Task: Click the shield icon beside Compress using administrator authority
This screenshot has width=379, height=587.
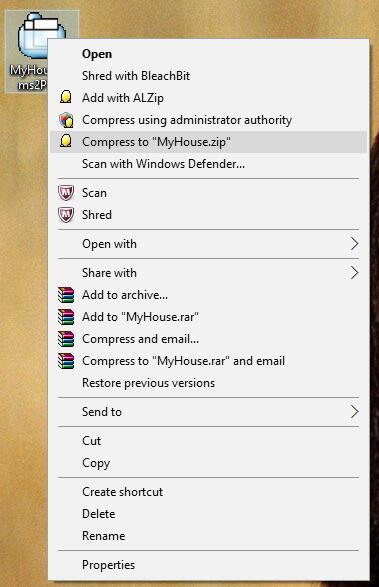Action: pos(66,120)
